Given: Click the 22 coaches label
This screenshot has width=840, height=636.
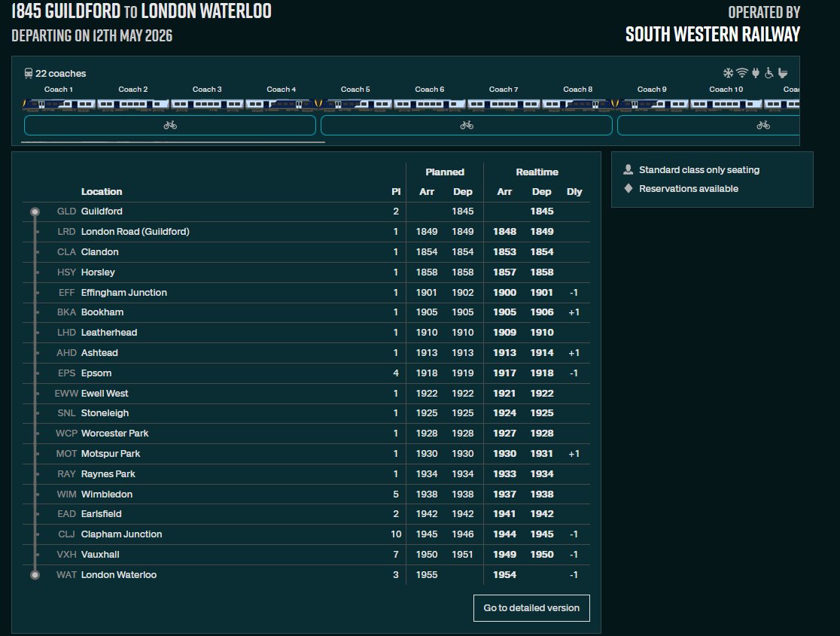Looking at the screenshot, I should point(60,74).
